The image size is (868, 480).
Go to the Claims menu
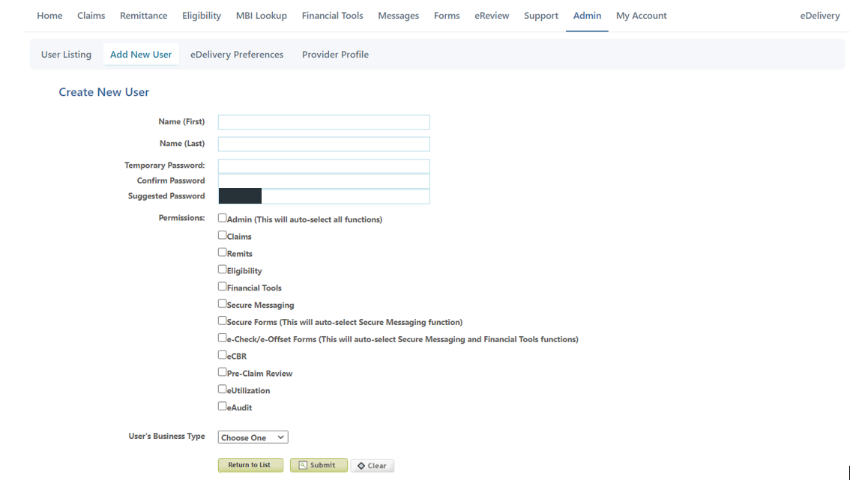pyautogui.click(x=91, y=16)
